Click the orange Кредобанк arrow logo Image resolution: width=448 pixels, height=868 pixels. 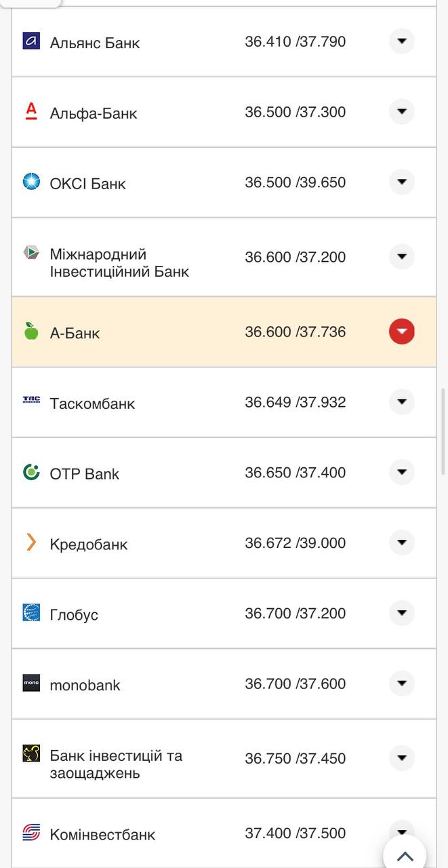click(x=30, y=542)
